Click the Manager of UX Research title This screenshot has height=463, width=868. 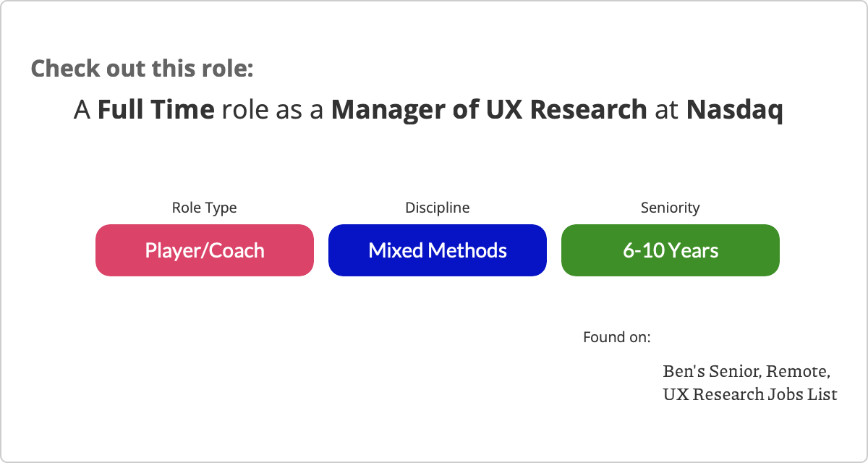[489, 109]
